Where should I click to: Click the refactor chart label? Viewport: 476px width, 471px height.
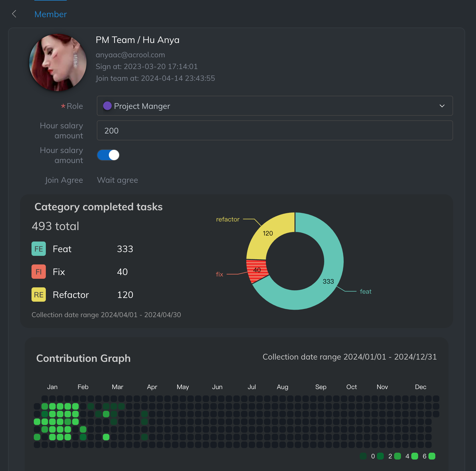tap(227, 219)
